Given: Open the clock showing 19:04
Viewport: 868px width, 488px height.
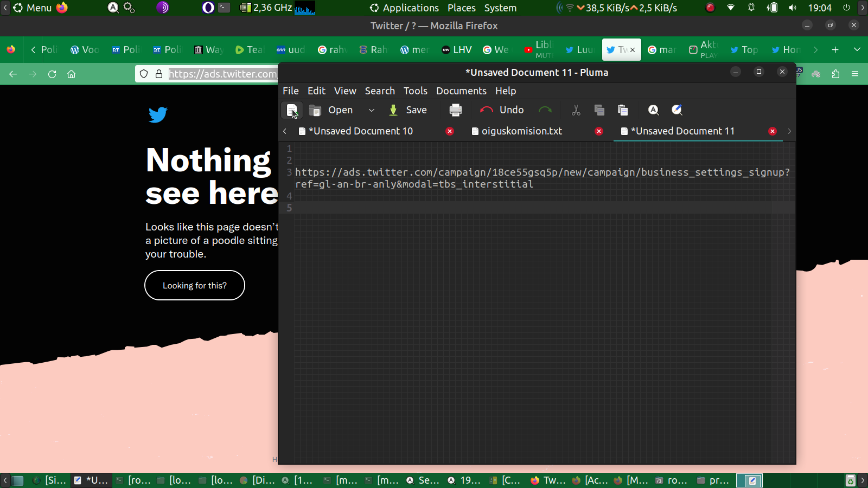Looking at the screenshot, I should point(820,8).
